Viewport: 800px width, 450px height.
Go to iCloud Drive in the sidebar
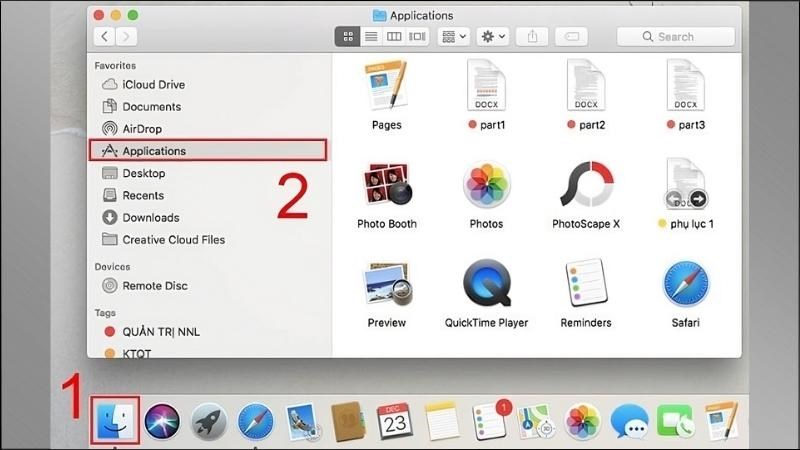[153, 85]
